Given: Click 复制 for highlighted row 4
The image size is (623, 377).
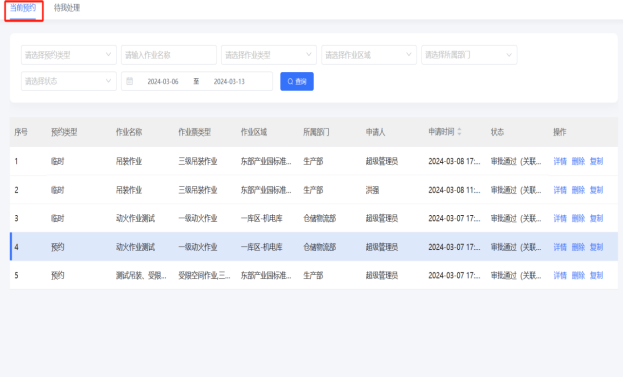Looking at the screenshot, I should coord(597,247).
